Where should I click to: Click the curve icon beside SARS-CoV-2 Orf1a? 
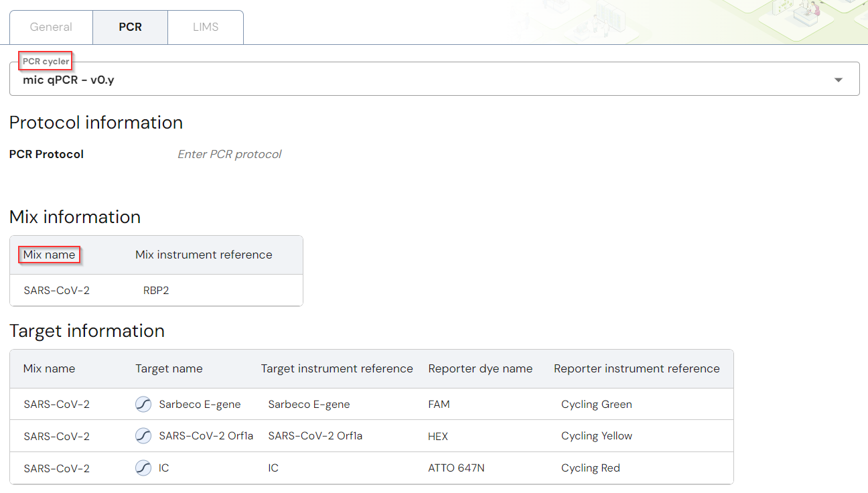(x=143, y=436)
